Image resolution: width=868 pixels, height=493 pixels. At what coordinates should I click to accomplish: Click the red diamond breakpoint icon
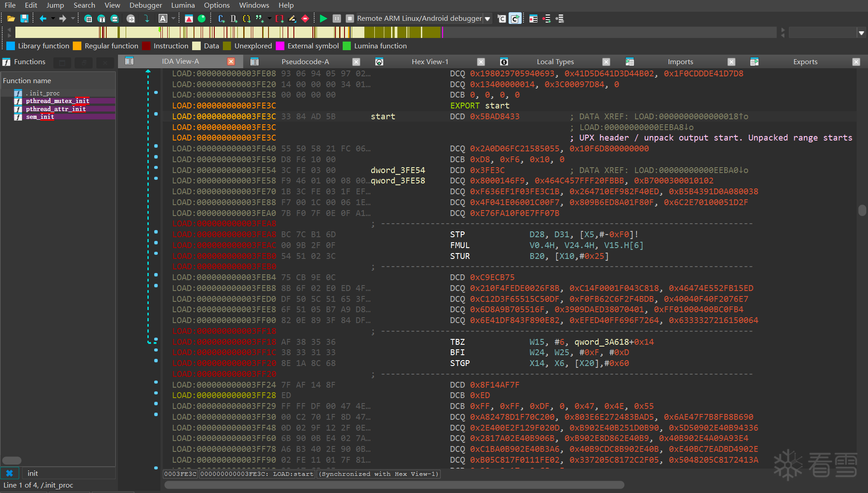click(305, 19)
